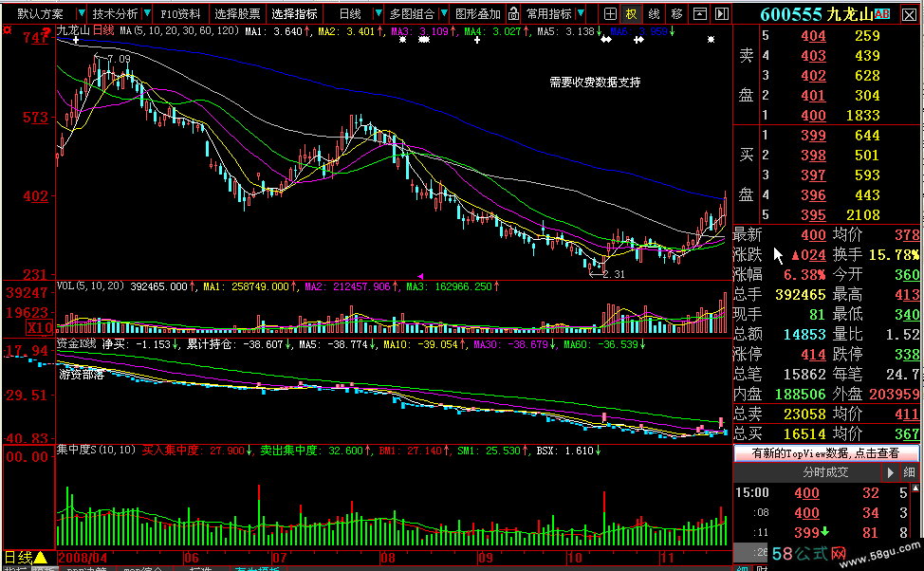Click the 常用指标 button

[x=548, y=13]
